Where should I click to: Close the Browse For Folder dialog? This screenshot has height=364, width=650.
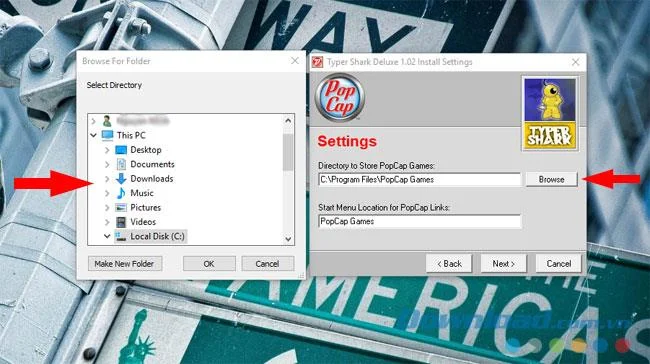click(295, 61)
